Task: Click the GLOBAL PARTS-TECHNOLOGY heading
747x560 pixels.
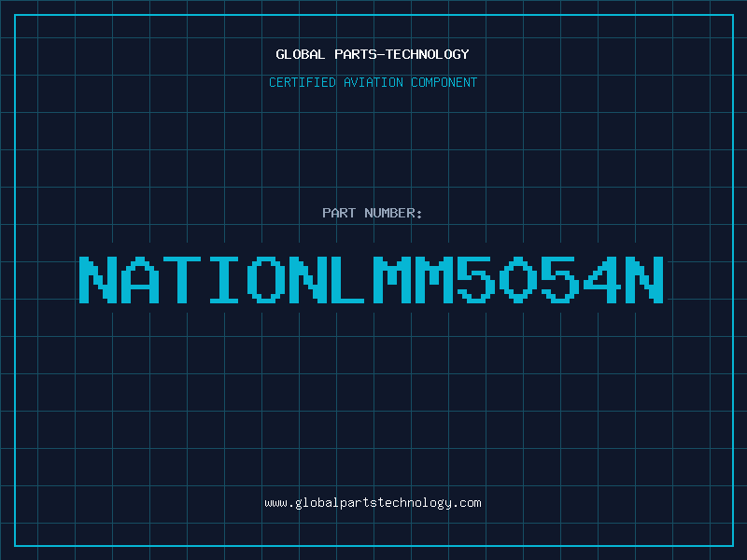Action: point(373,54)
